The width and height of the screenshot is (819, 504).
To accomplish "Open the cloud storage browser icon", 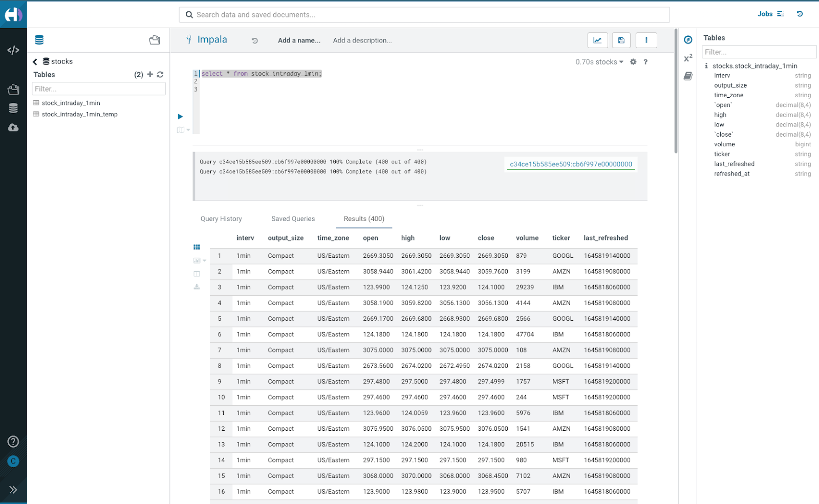I will coord(13,127).
